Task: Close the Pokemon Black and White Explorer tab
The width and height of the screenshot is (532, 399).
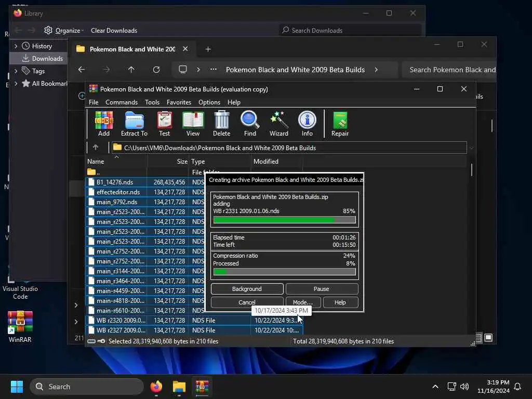Action: tap(185, 49)
